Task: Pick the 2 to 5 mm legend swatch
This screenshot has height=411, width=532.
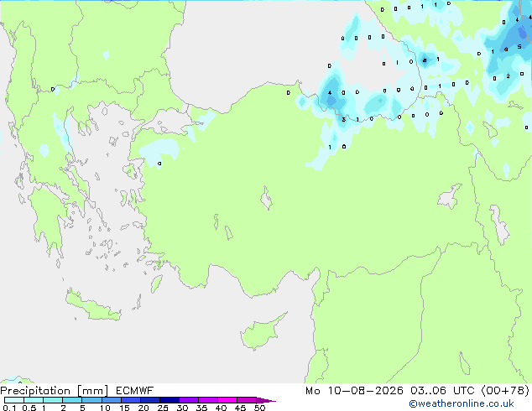Action: pos(72,400)
